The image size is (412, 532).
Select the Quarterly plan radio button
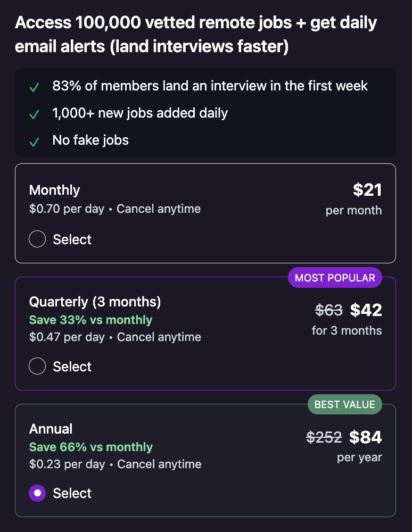pos(37,367)
